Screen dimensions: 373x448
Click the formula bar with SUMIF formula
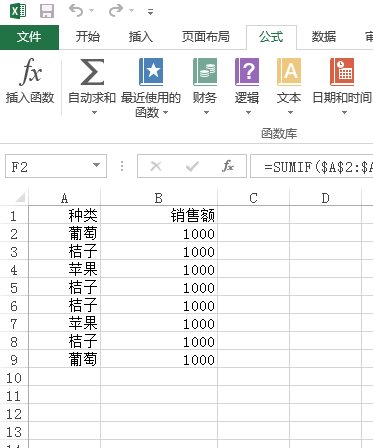(x=312, y=166)
